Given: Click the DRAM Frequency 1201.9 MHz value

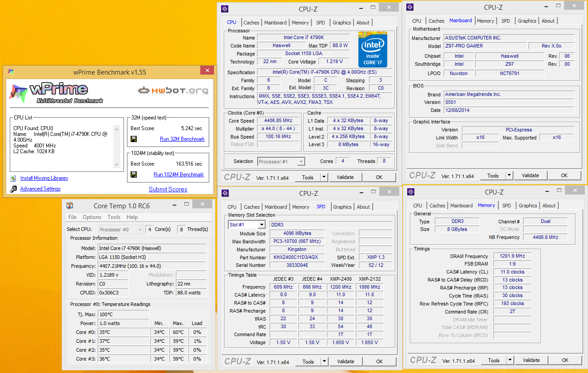Looking at the screenshot, I should tap(513, 256).
